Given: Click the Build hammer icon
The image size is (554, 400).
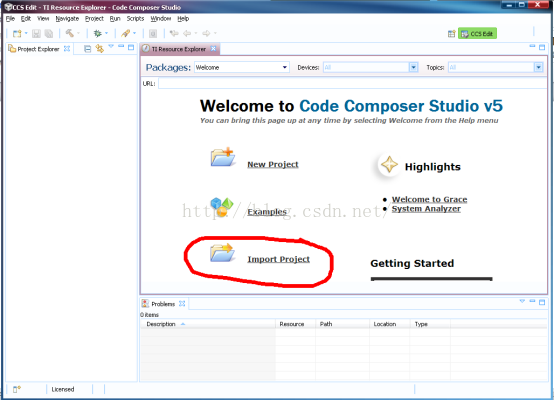Looking at the screenshot, I should click(x=70, y=33).
